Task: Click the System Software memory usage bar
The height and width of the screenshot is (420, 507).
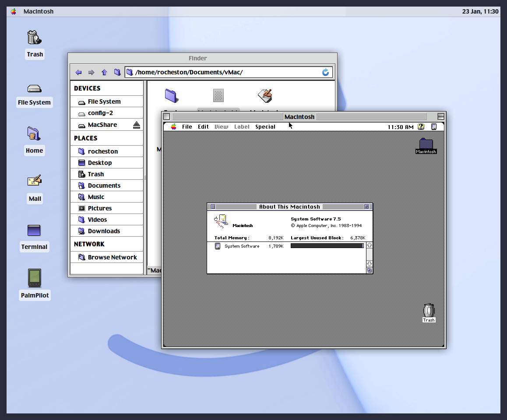Action: [327, 246]
